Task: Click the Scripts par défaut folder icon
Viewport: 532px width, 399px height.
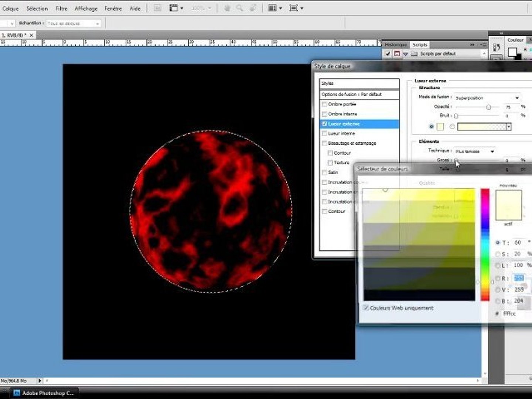Action: [414, 54]
